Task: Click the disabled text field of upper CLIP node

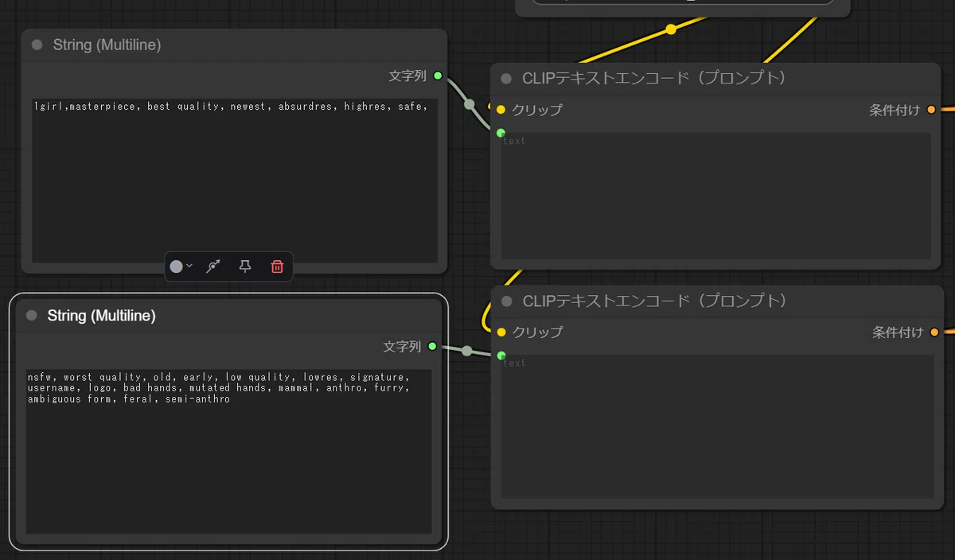Action: 716,196
